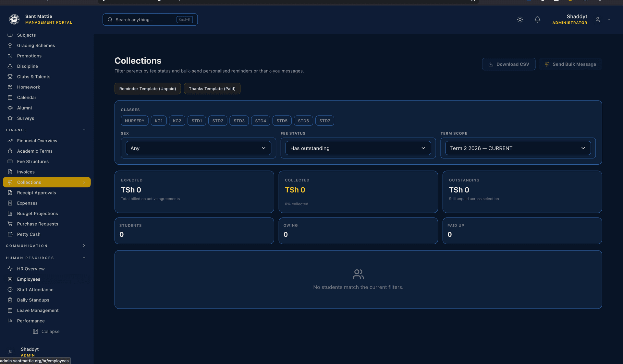Click the Sant Mattie school logo

point(14,19)
